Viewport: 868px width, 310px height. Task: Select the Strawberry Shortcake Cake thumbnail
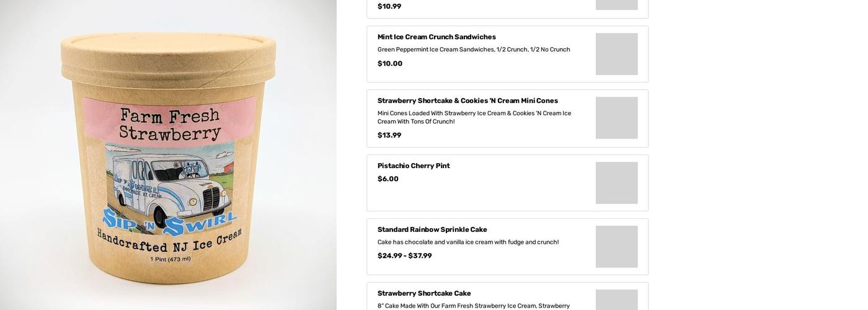point(616,300)
